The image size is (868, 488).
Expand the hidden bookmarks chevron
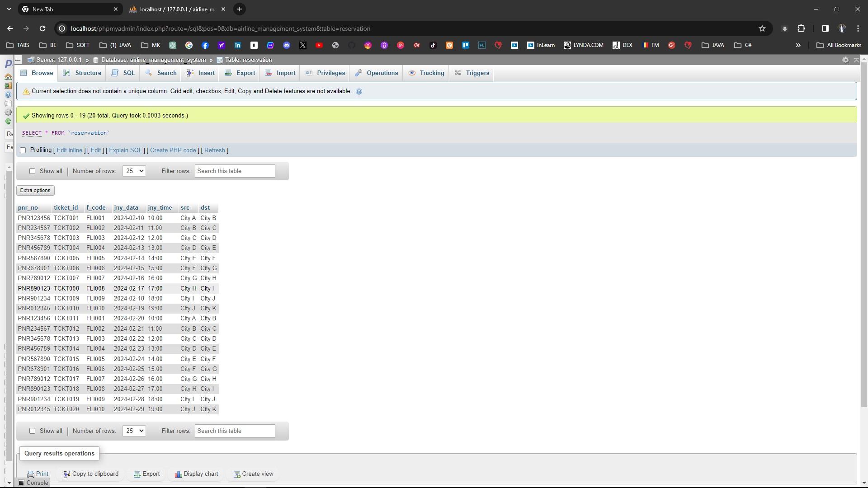[798, 45]
